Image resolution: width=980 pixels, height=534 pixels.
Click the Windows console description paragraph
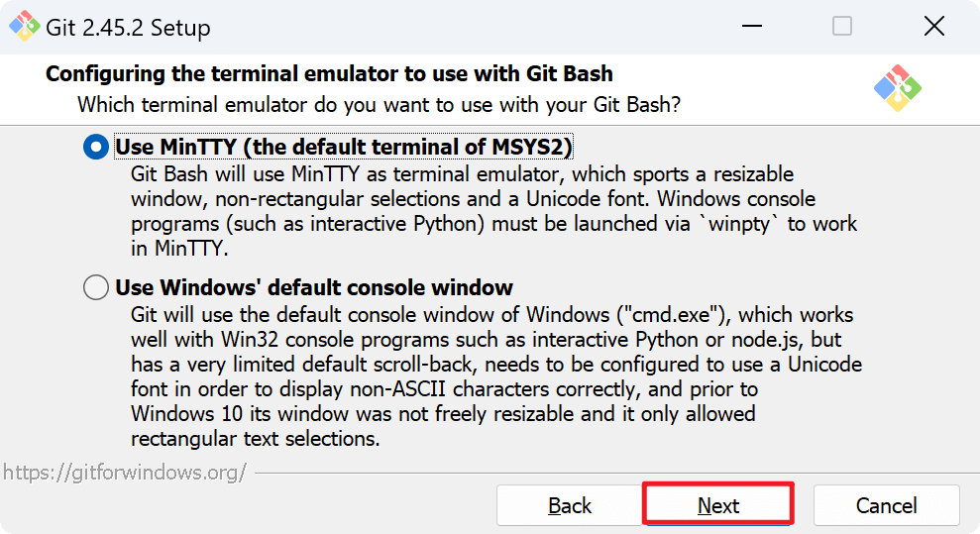pyautogui.click(x=495, y=376)
